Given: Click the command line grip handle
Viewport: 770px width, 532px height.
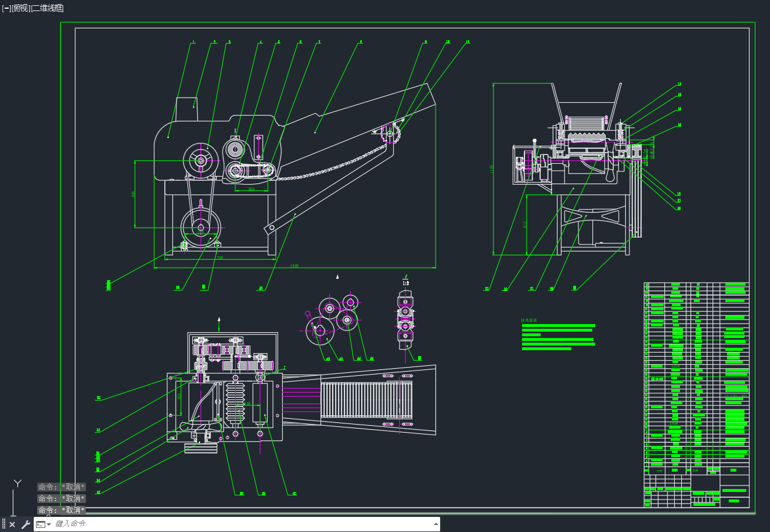Looking at the screenshot, I should pyautogui.click(x=3, y=524).
